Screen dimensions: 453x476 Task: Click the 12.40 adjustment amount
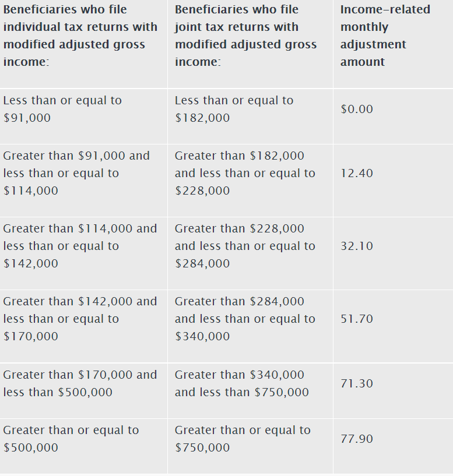click(x=357, y=173)
